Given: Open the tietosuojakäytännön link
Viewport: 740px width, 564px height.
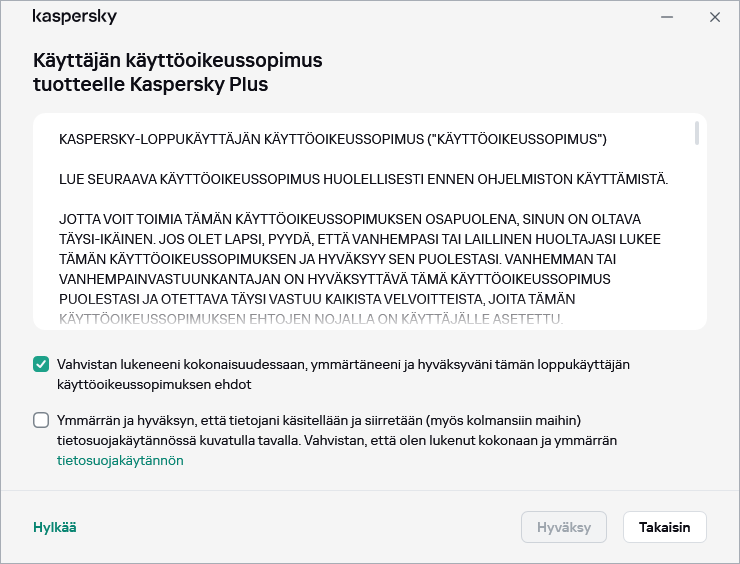Looking at the screenshot, I should 120,461.
